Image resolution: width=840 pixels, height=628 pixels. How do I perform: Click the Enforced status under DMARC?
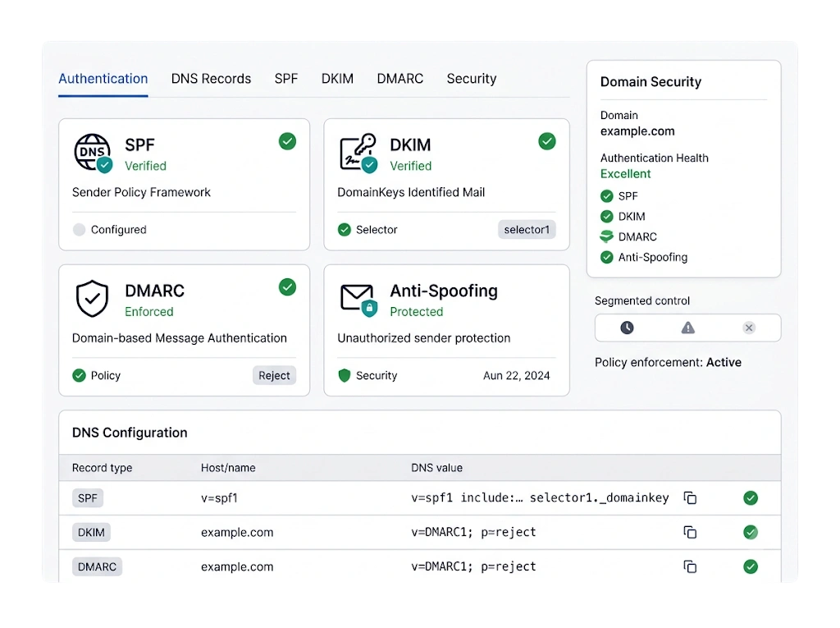149,312
